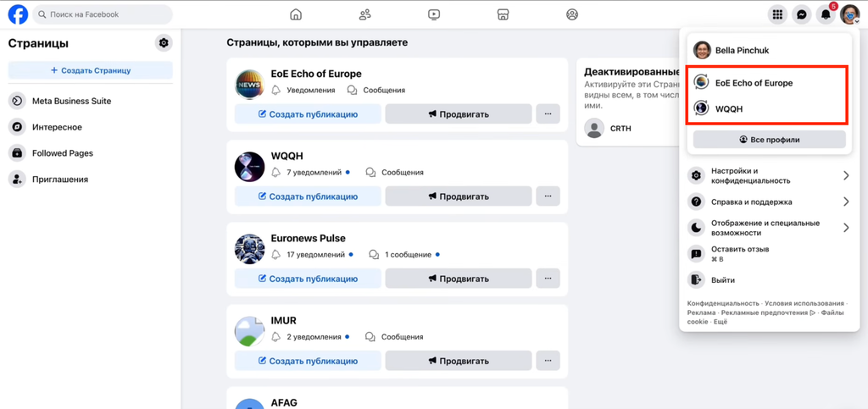
Task: Open Сообщения for EoE Echo of Europe
Action: point(376,90)
